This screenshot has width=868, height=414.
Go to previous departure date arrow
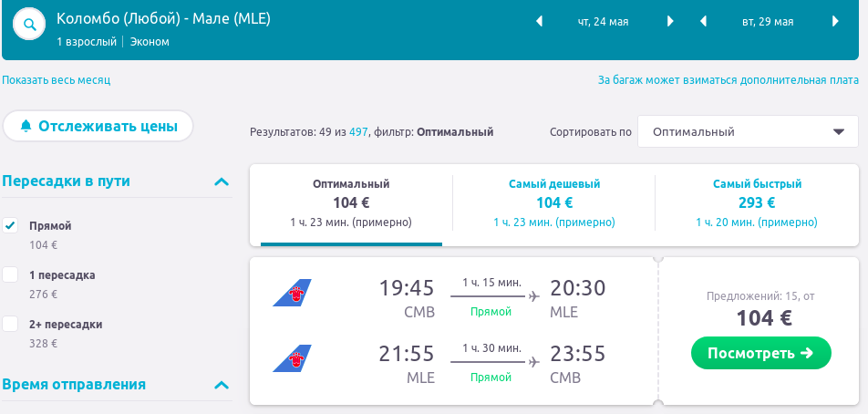539,22
